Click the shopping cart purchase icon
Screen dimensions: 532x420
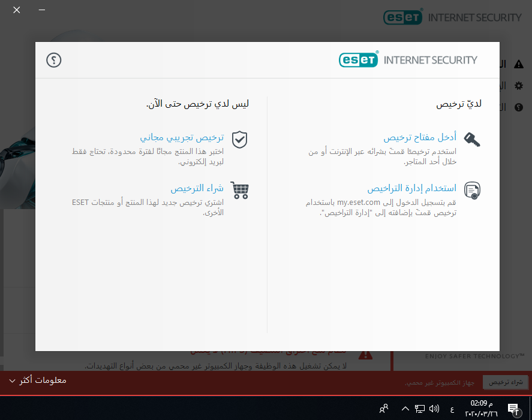click(x=240, y=190)
